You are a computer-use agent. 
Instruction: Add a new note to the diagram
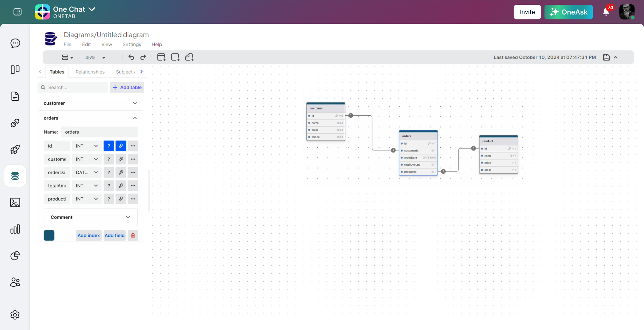(189, 57)
